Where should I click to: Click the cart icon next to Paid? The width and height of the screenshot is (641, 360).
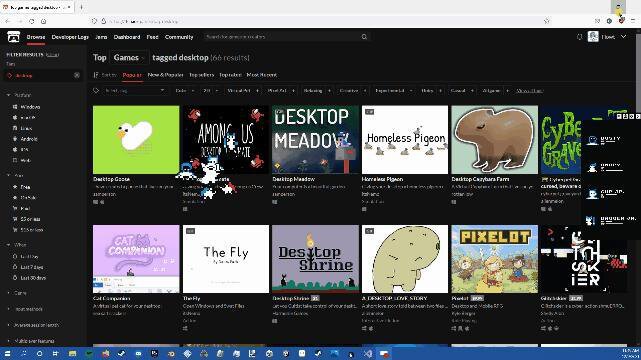coord(15,208)
